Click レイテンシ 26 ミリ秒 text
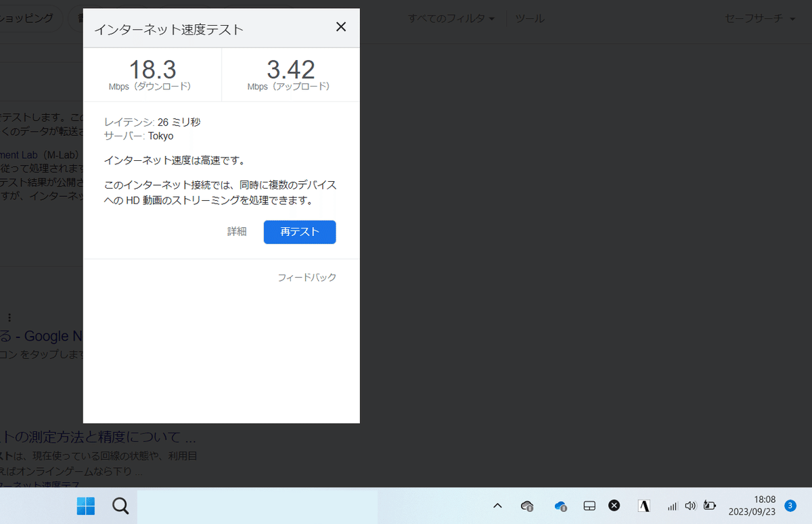Screen dimensions: 812x524 tap(152, 122)
